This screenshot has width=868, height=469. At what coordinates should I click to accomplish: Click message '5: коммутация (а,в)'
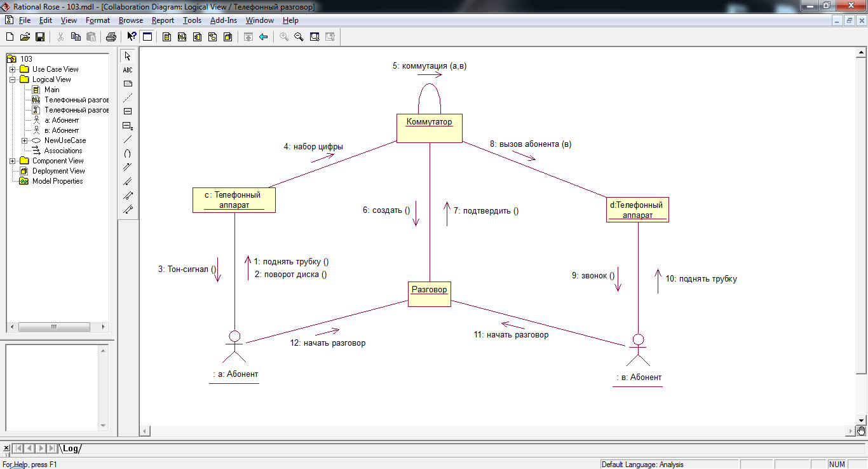tap(430, 65)
